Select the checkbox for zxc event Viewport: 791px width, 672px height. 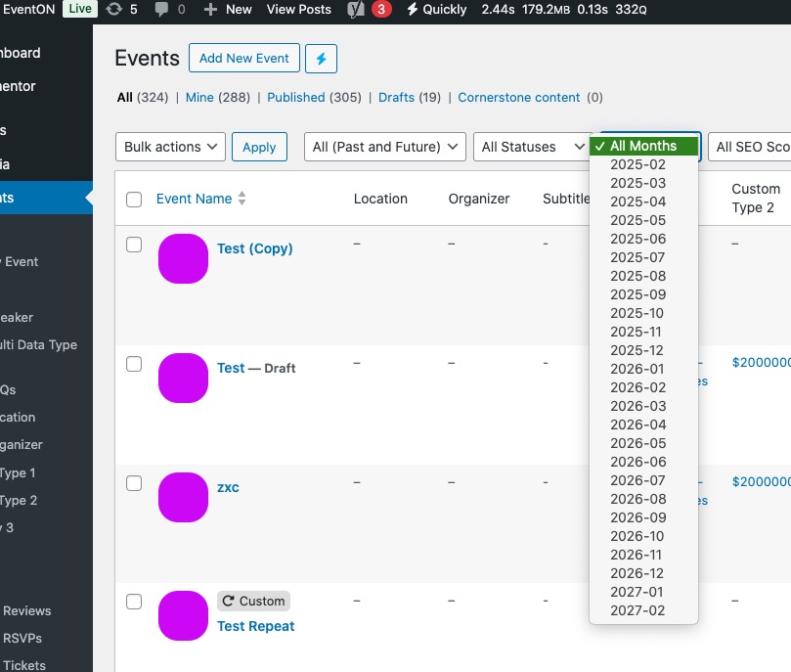pos(134,483)
